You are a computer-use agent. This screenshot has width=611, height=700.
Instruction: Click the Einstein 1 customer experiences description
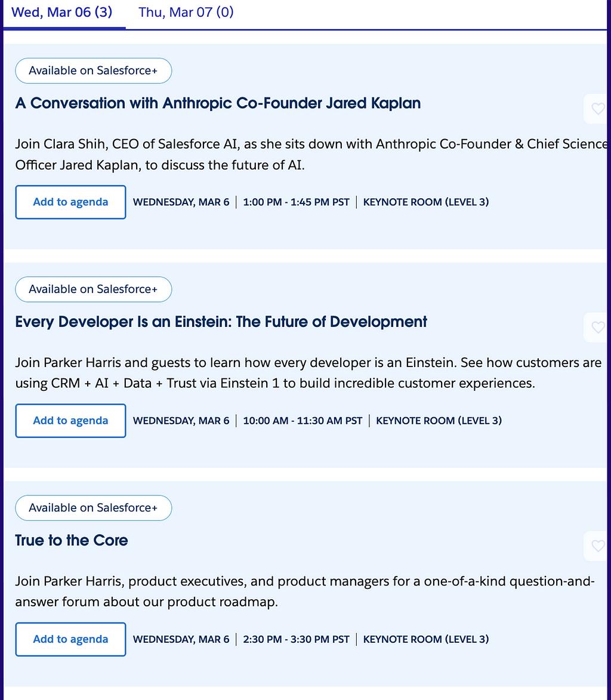click(298, 373)
